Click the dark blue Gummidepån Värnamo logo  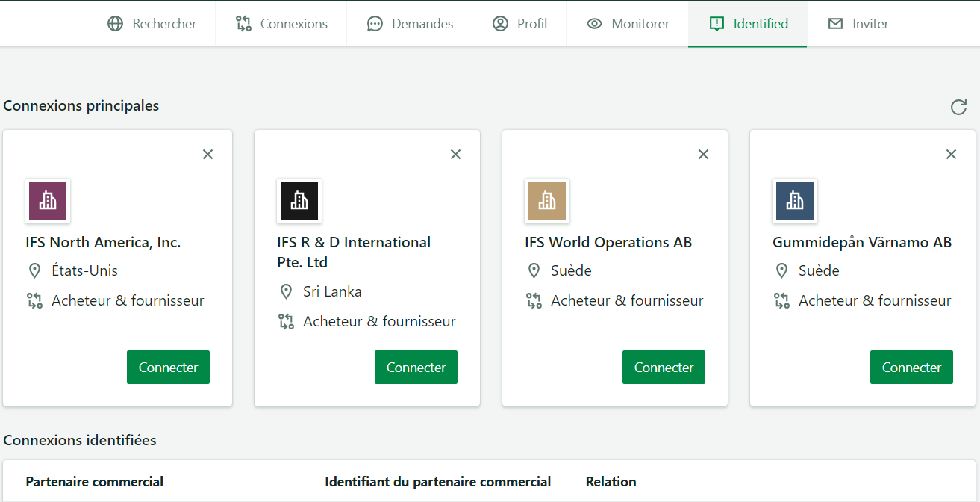pos(795,201)
